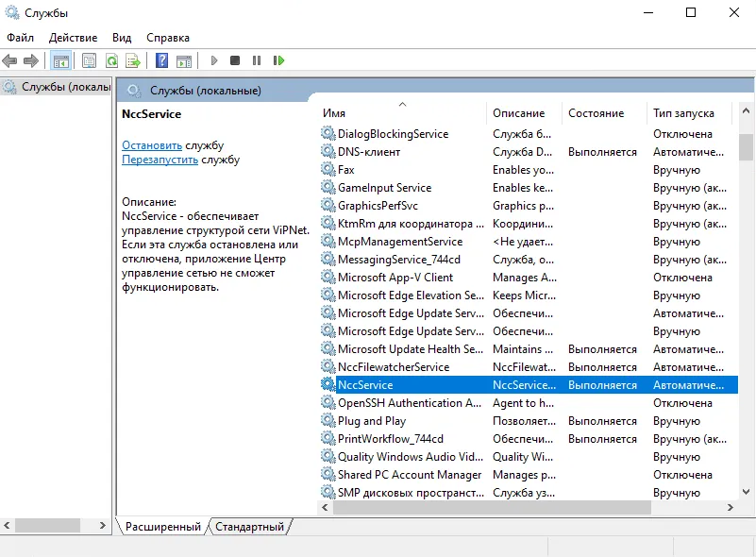Click gear icon of McpManagementService
The width and height of the screenshot is (756, 557).
tap(328, 241)
